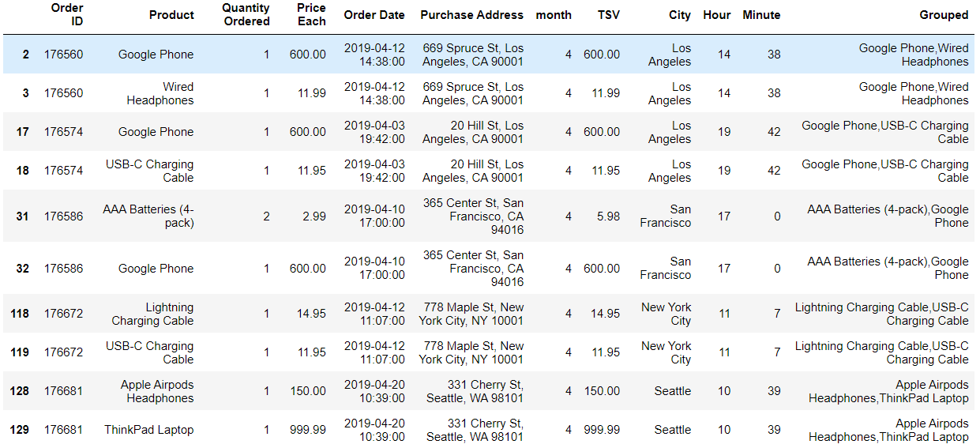Image resolution: width=980 pixels, height=448 pixels.
Task: Select the Quantity Ordered column header
Action: 246,15
